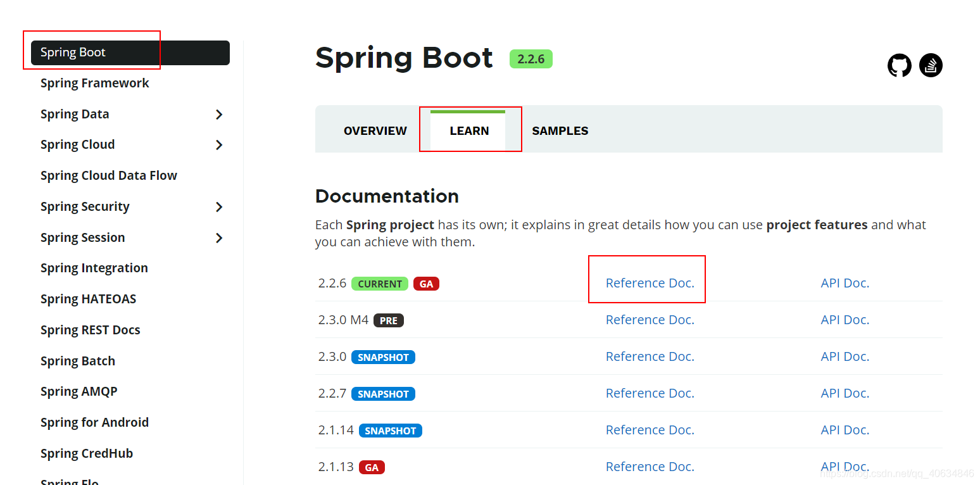
Task: Open Spring AMQP in the sidebar
Action: (x=79, y=392)
